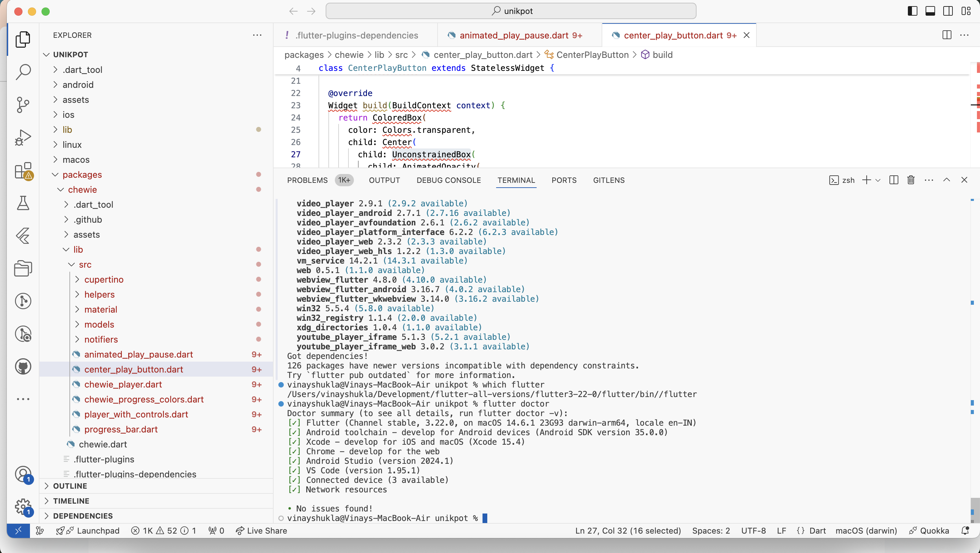Expand the TIMELINE section
This screenshot has width=980, height=553.
pyautogui.click(x=156, y=501)
